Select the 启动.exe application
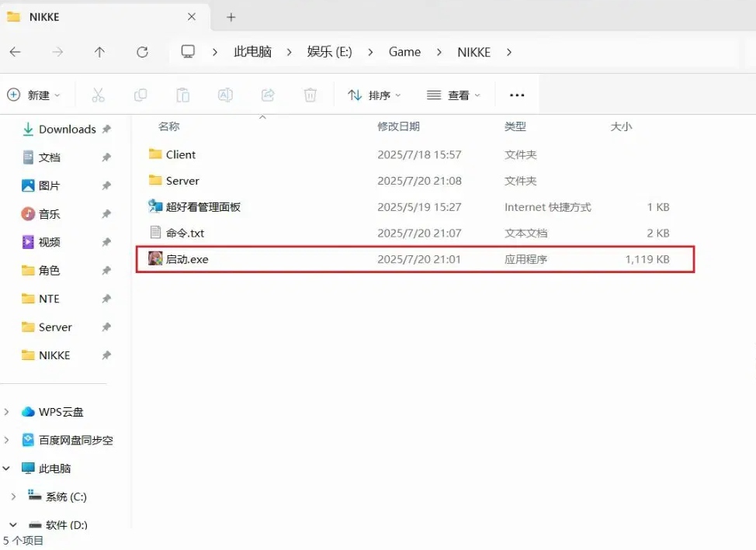Screen dimensions: 756x550 tap(414, 259)
